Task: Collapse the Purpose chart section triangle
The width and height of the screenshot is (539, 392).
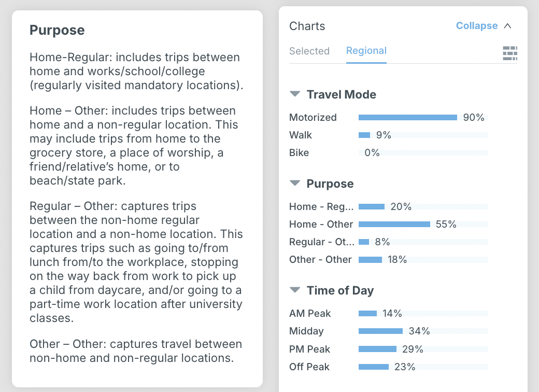Action: pos(295,183)
